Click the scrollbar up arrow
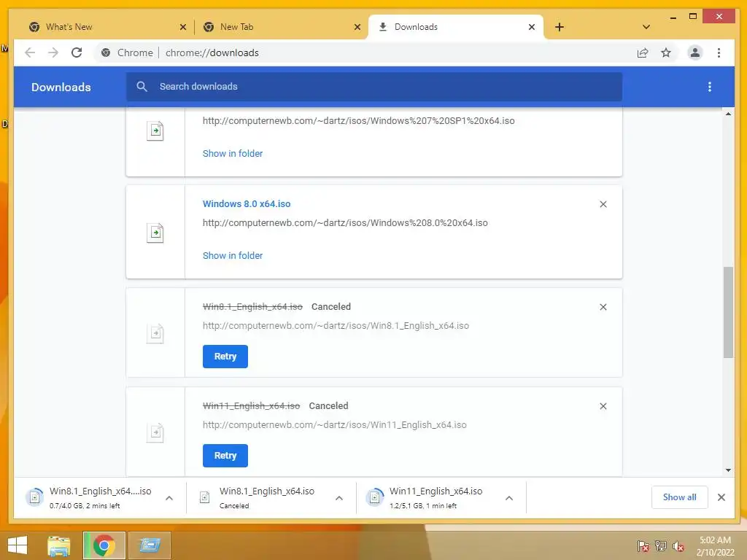The image size is (747, 560). coord(728,114)
